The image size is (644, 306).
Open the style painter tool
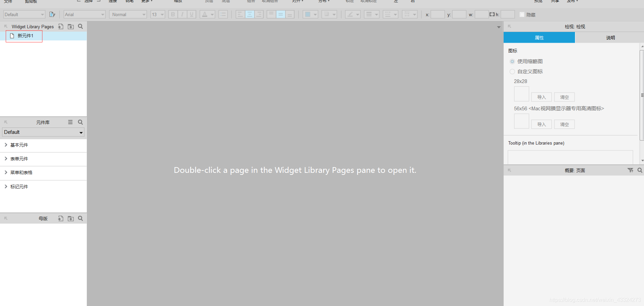pyautogui.click(x=52, y=14)
